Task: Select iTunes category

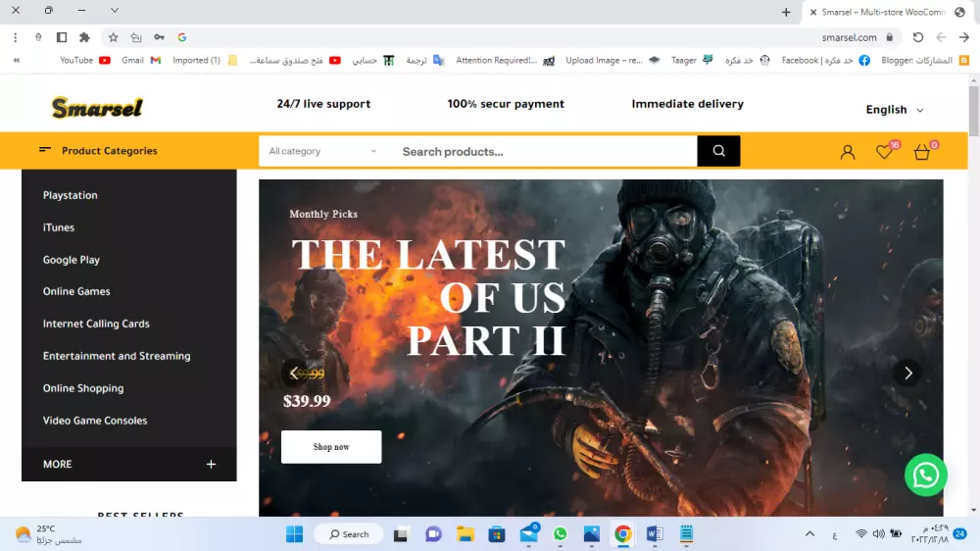Action: pyautogui.click(x=59, y=227)
